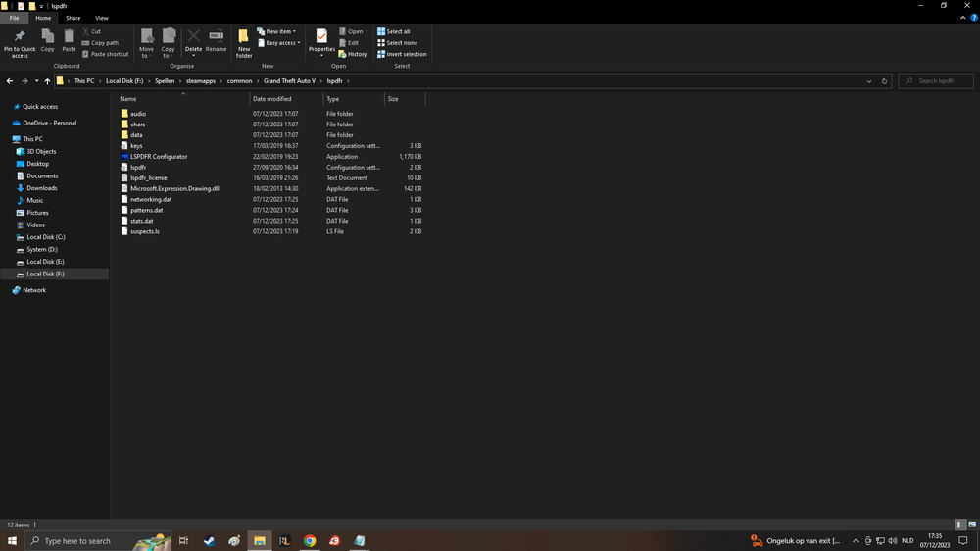Open Quick access in navigation pane
This screenshot has height=551, width=980.
click(x=40, y=107)
